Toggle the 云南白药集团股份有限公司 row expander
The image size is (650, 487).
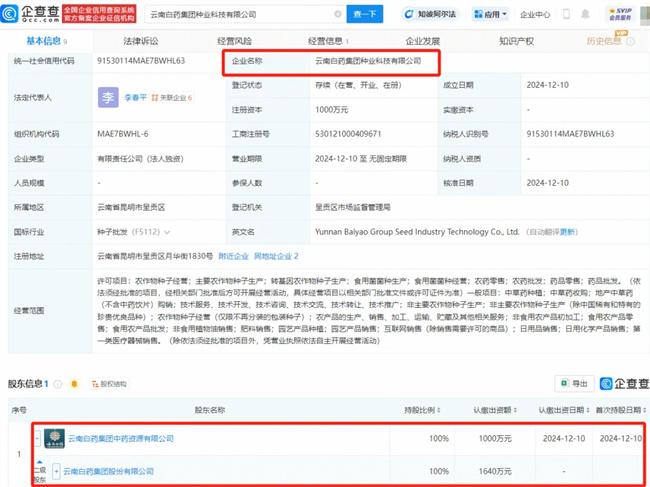click(56, 470)
